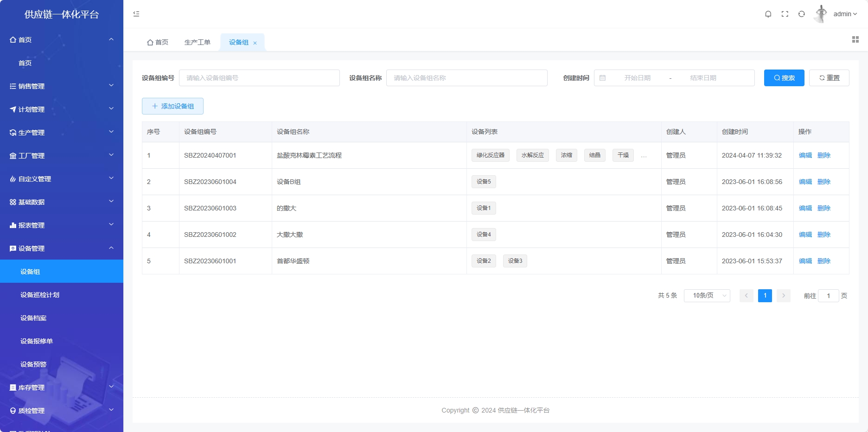
Task: Delete row SBZ20240407001
Action: (824, 155)
